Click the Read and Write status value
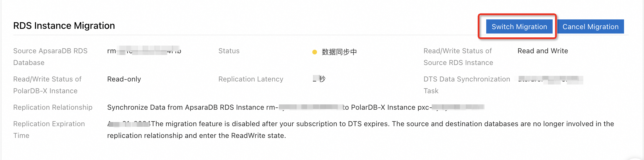 click(x=542, y=51)
